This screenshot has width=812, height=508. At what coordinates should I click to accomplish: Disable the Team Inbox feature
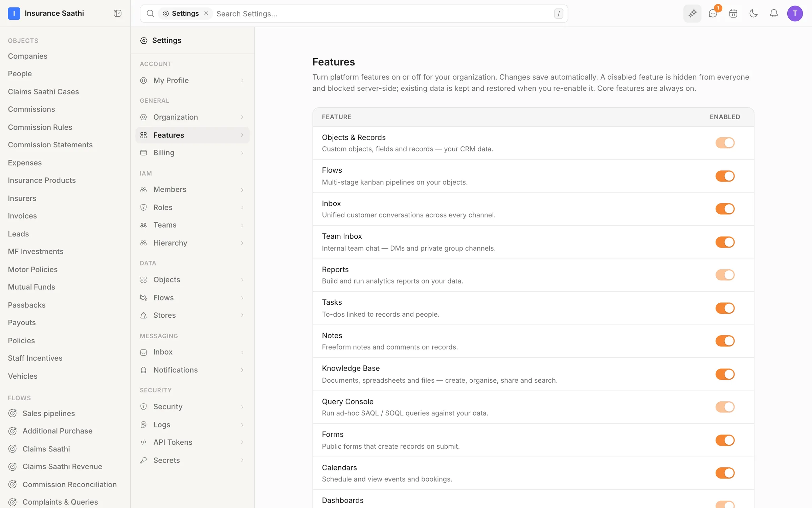click(x=725, y=242)
